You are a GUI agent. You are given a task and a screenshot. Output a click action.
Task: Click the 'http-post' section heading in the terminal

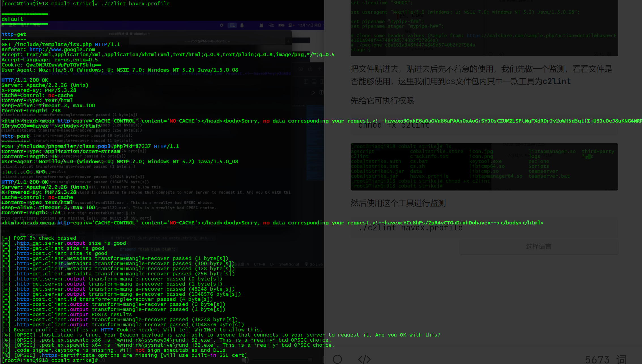(x=15, y=136)
